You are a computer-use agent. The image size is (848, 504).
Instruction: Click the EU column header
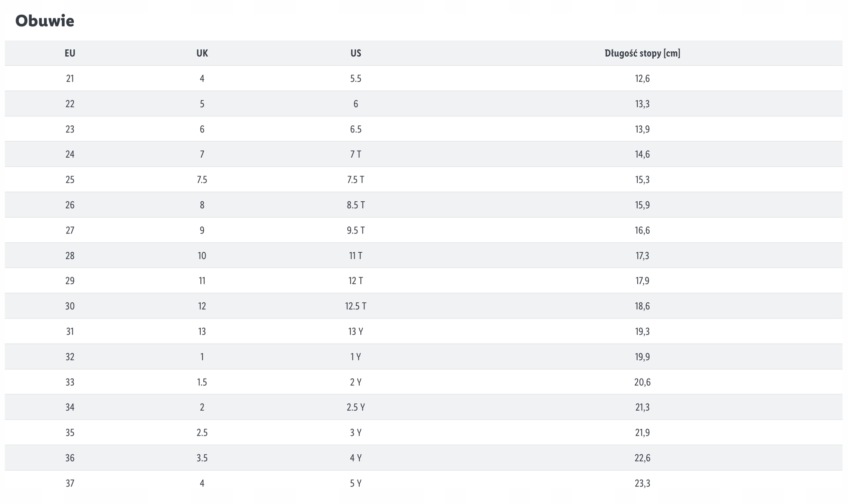70,53
